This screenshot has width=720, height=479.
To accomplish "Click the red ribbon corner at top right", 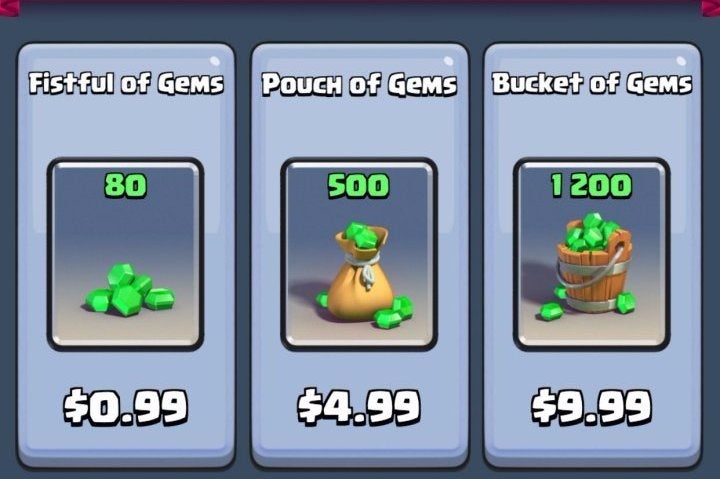I will coord(711,7).
